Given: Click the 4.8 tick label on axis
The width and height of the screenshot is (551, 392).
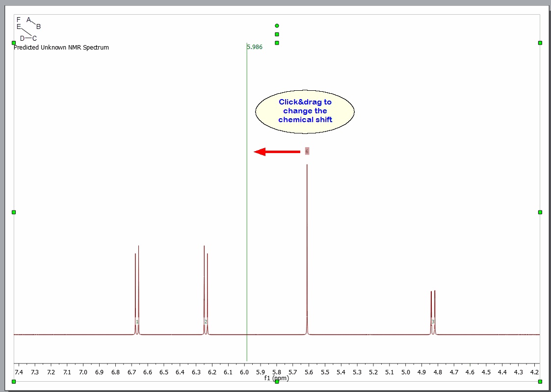Looking at the screenshot, I should pos(438,371).
